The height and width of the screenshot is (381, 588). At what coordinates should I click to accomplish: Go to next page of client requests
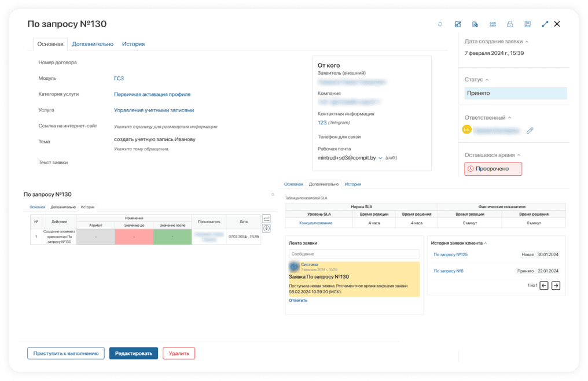[x=556, y=286]
